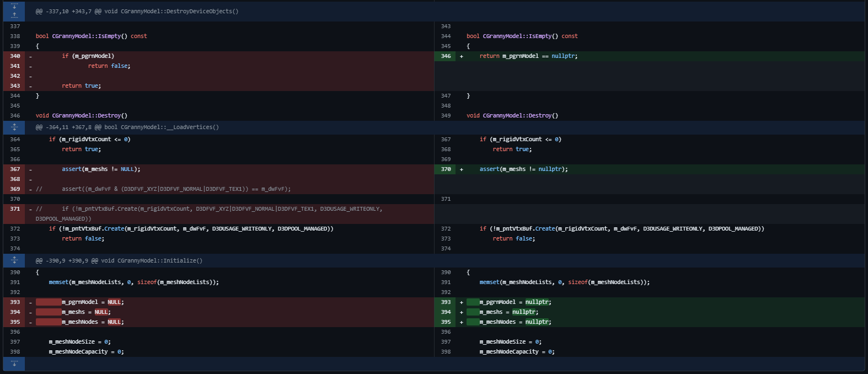Select deleted line number 367 on the left
Image resolution: width=868 pixels, height=374 pixels.
[x=15, y=169]
